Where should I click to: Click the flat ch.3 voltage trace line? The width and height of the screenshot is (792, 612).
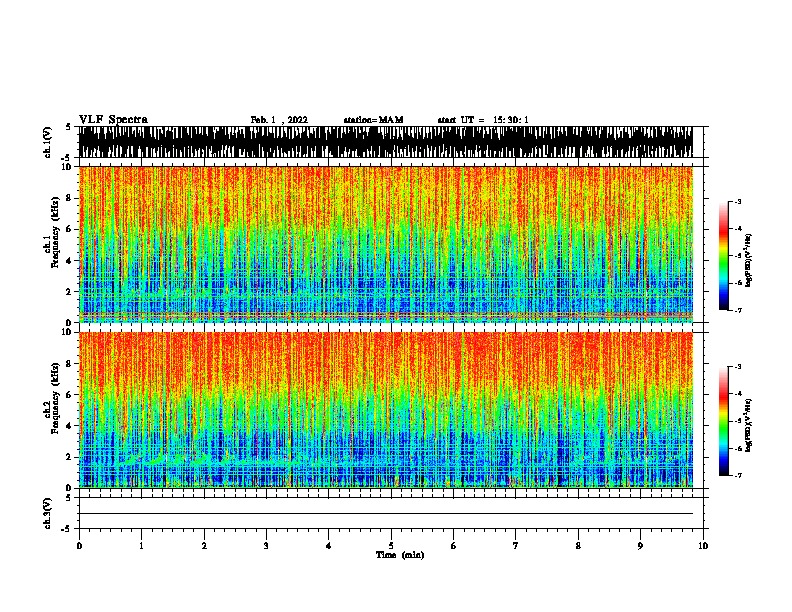[x=386, y=514]
